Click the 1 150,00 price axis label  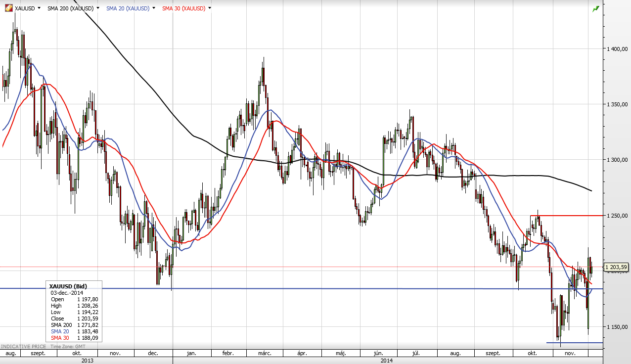pyautogui.click(x=617, y=327)
